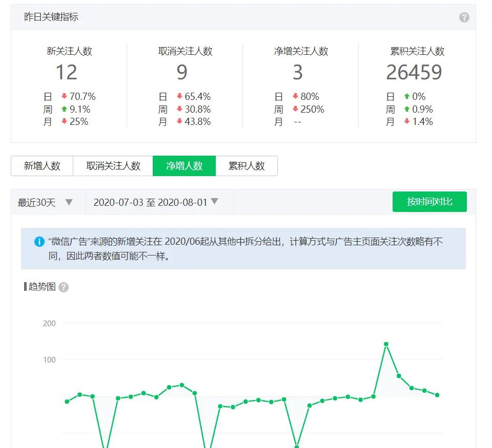This screenshot has height=448, width=492.
Task: Click the 趋势图 section title
Action: 42,287
